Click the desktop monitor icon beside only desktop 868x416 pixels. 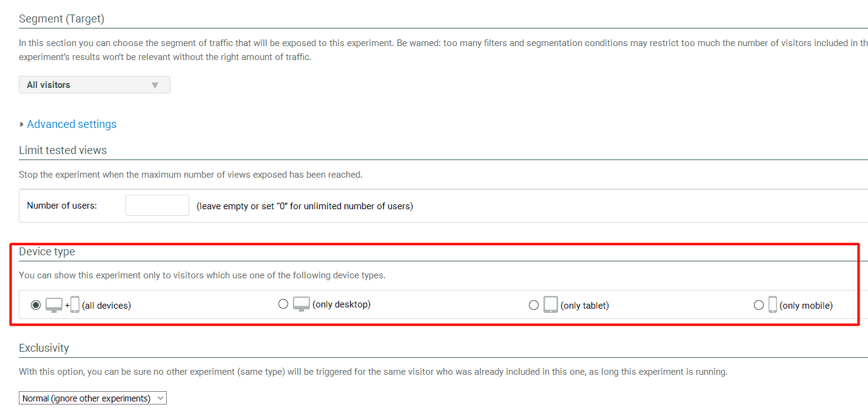[x=301, y=304]
